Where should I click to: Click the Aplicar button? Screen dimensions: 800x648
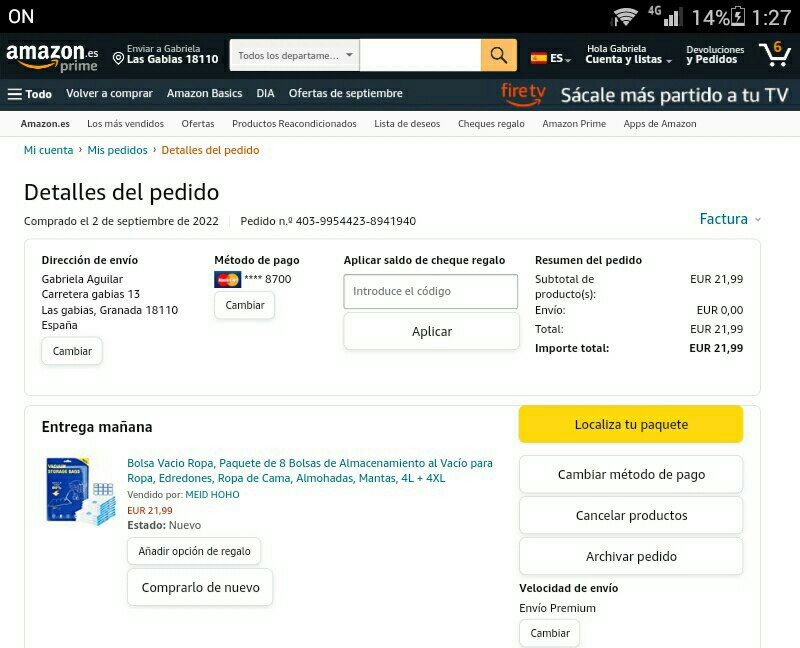pos(432,332)
